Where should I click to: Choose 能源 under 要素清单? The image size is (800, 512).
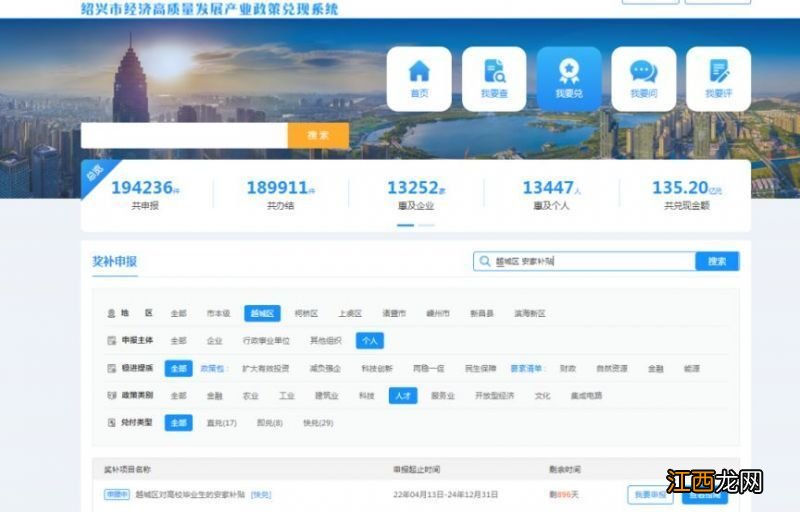click(692, 369)
